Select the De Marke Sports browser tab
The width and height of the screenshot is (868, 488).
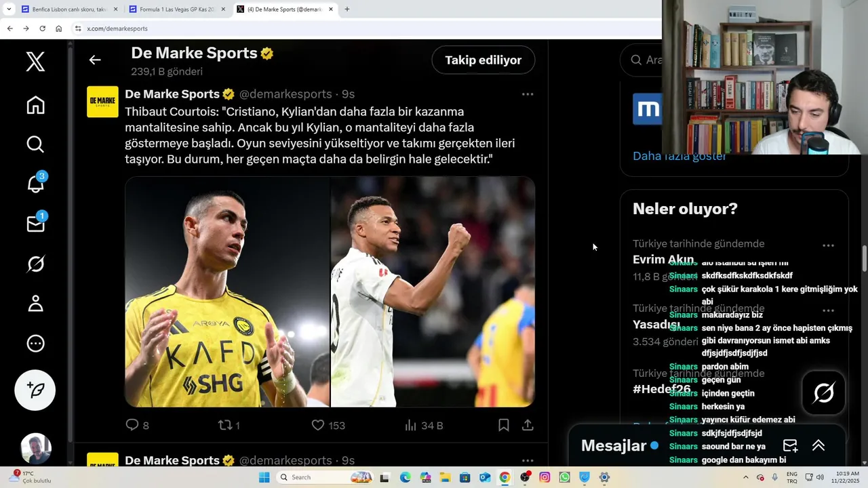pyautogui.click(x=285, y=9)
